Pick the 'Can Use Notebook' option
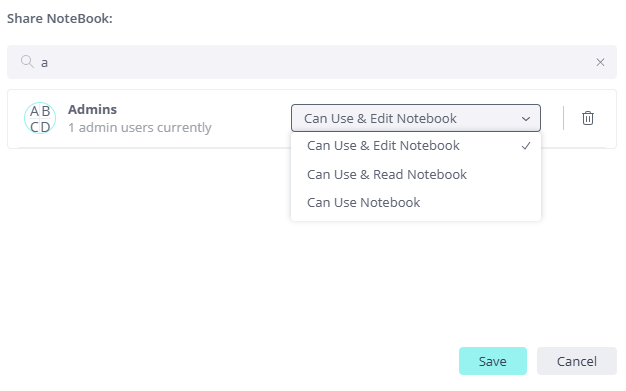 416,202
